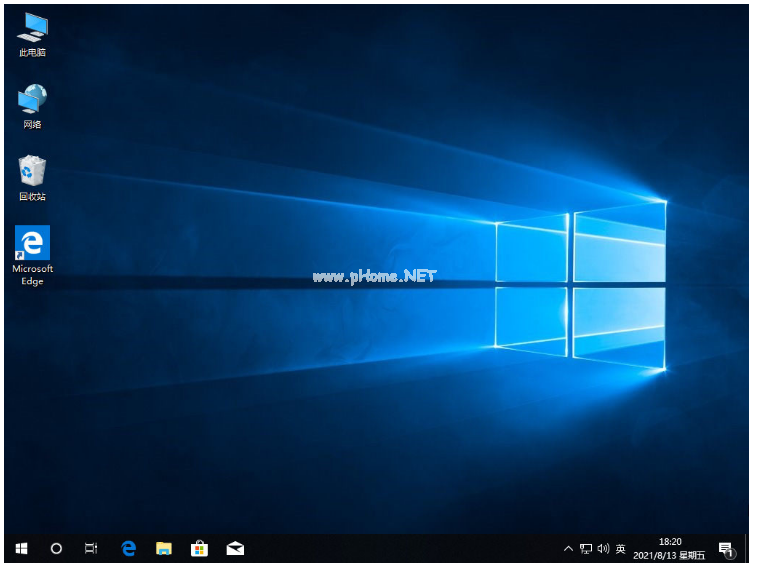Open the Start menu Windows button
759x569 pixels.
[x=21, y=548]
